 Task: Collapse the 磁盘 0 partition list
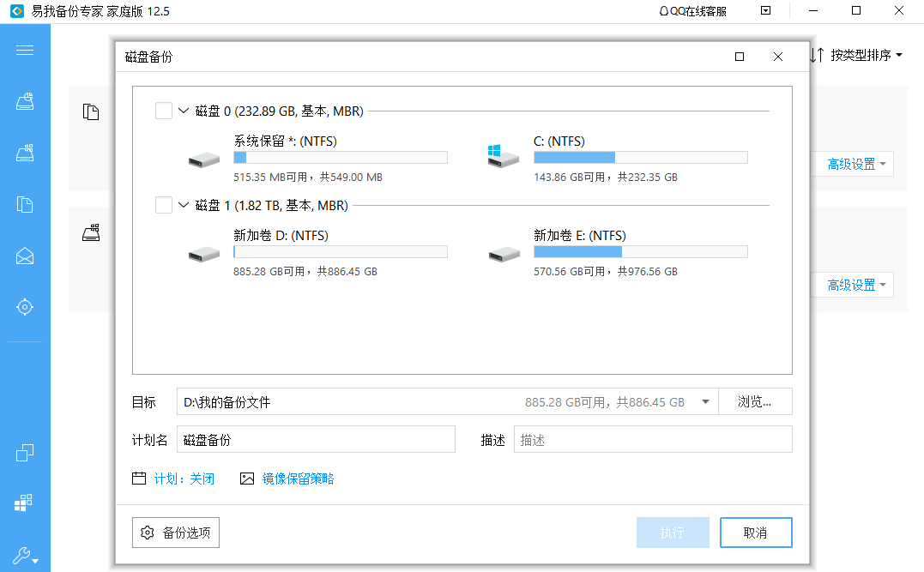click(x=184, y=111)
